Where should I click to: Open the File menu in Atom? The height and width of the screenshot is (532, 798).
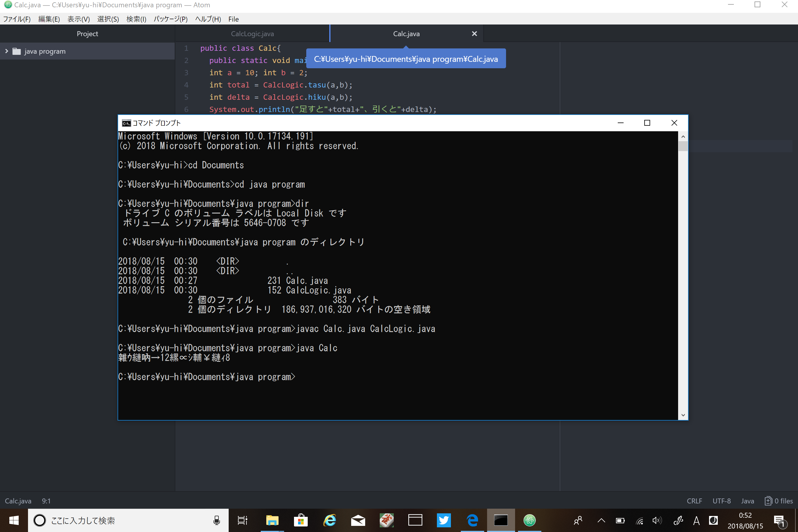233,19
